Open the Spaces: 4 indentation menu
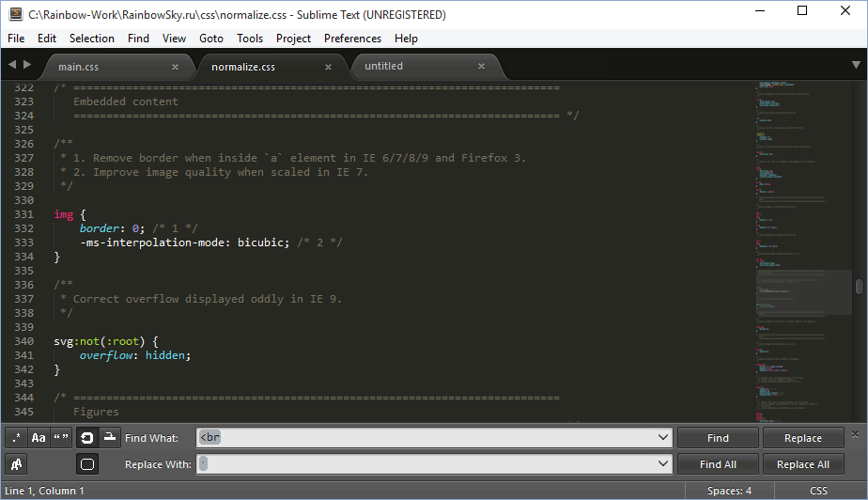Screen dimensions: 868x500 point(729,491)
